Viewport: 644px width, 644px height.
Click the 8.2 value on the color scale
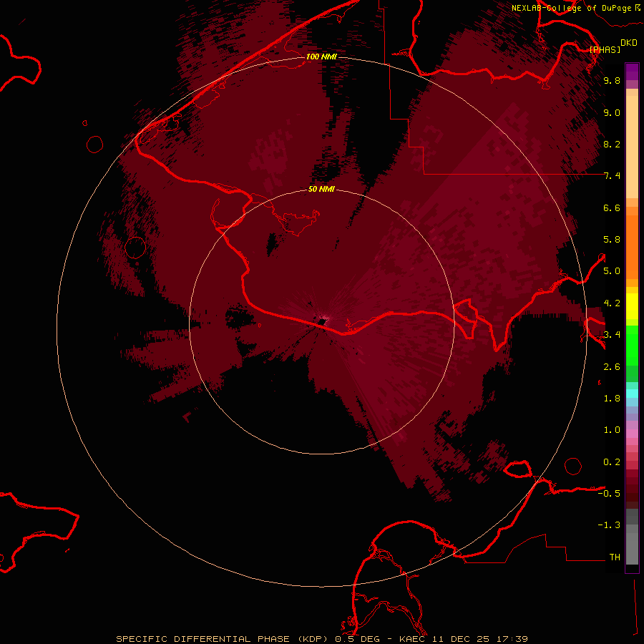pos(612,145)
